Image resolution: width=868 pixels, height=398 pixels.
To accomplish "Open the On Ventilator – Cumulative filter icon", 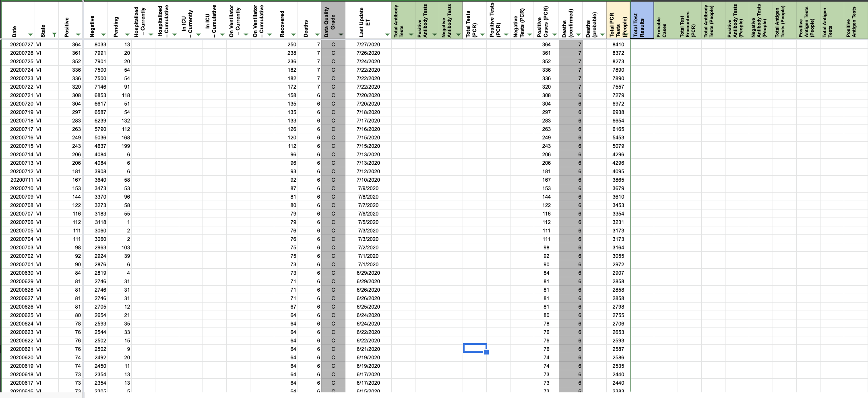I will click(270, 35).
